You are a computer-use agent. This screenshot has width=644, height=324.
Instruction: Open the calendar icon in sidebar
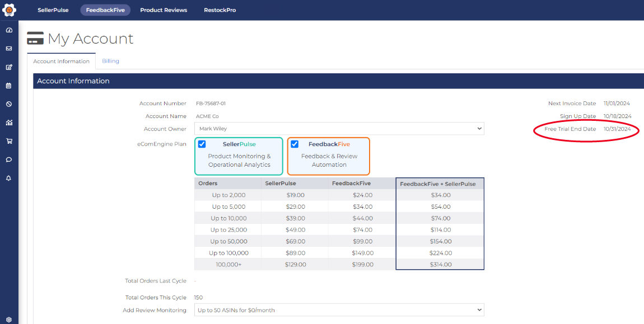[x=9, y=86]
